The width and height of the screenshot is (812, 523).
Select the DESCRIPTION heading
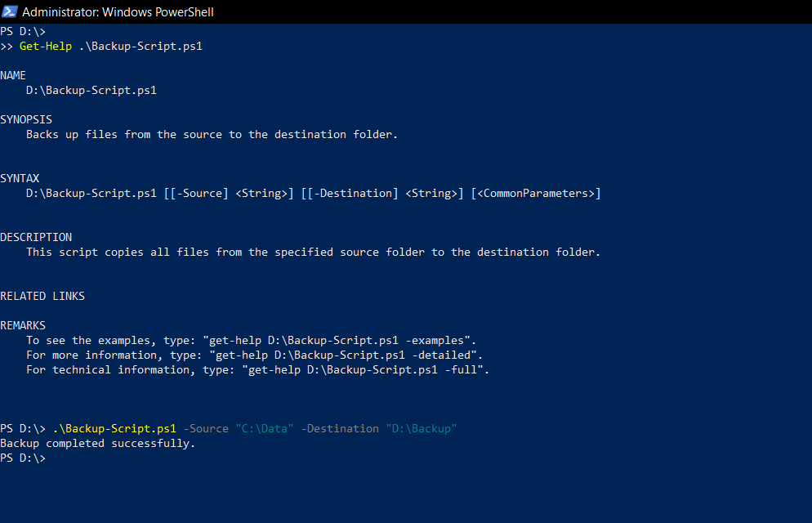coord(36,237)
